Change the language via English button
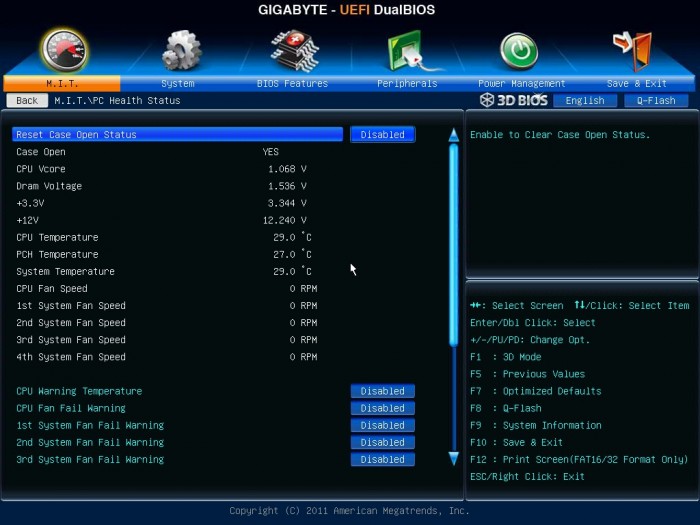700x525 pixels. tap(585, 100)
